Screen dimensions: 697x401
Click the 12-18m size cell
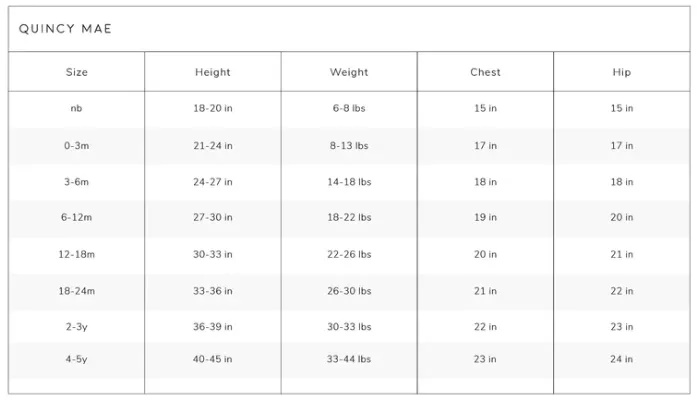(76, 254)
